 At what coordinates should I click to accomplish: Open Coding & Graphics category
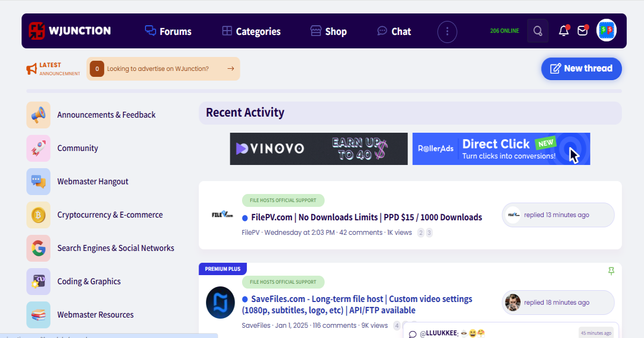89,282
